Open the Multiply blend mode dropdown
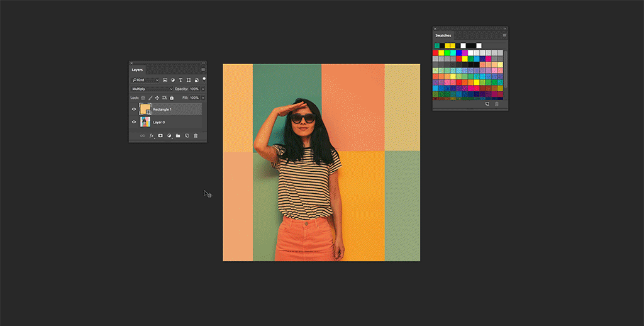The width and height of the screenshot is (644, 326). tap(152, 89)
